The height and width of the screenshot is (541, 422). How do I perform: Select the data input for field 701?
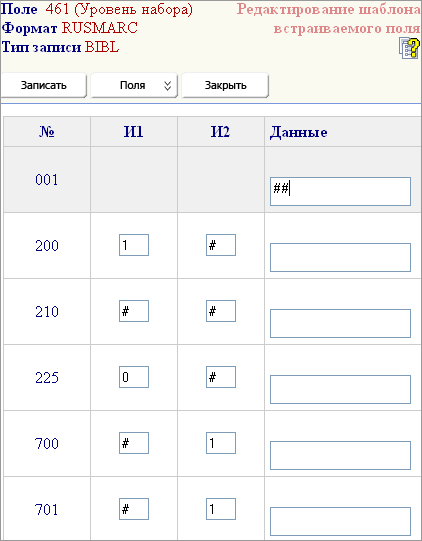tap(340, 521)
